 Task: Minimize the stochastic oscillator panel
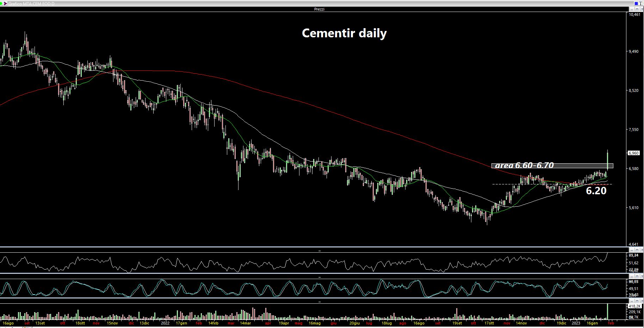[632, 276]
